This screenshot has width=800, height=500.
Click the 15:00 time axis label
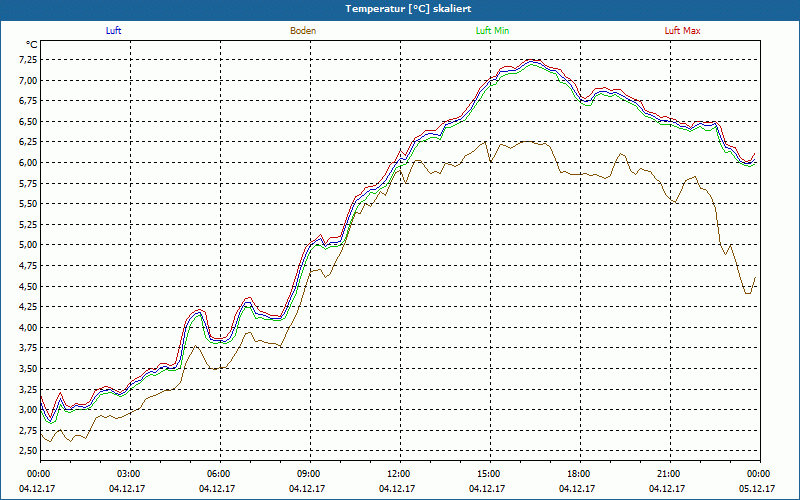[x=490, y=474]
